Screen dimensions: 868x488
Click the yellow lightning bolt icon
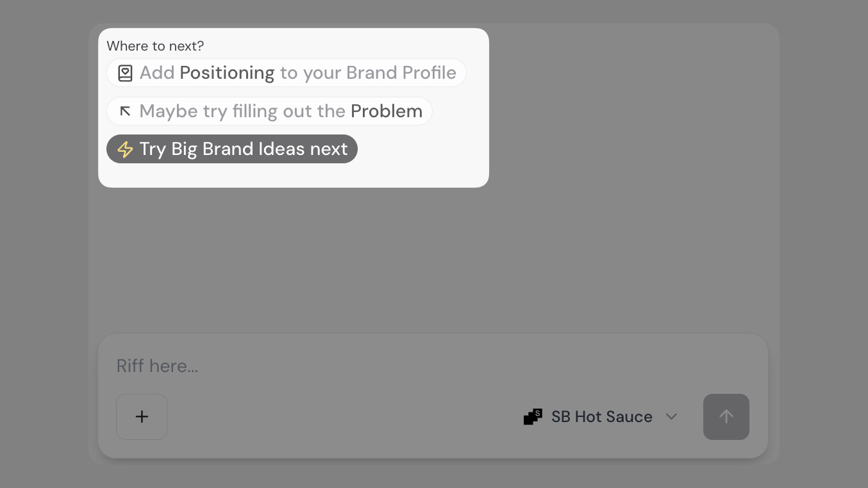tap(125, 149)
